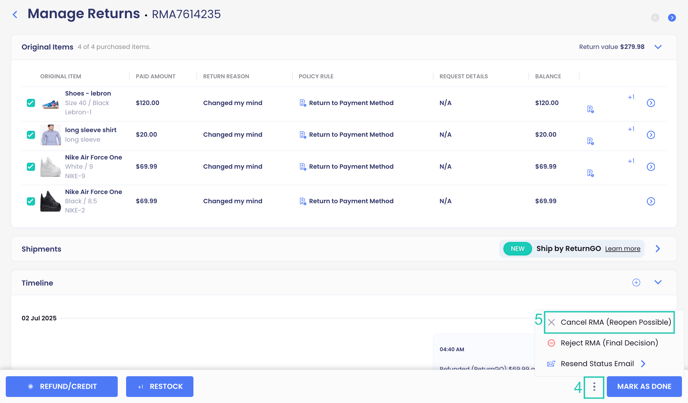Collapse the Original Items section
688x403 pixels.
(658, 47)
